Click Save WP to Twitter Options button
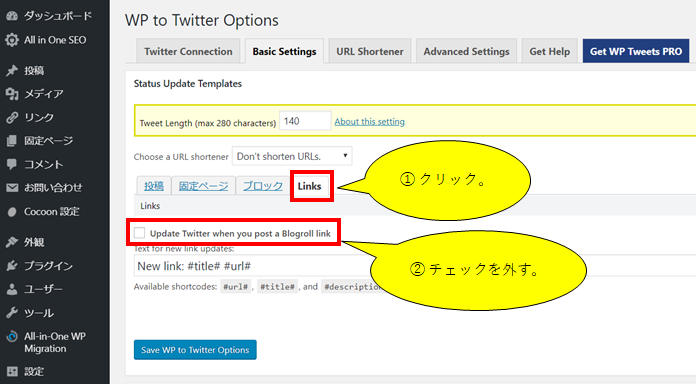 click(x=195, y=350)
